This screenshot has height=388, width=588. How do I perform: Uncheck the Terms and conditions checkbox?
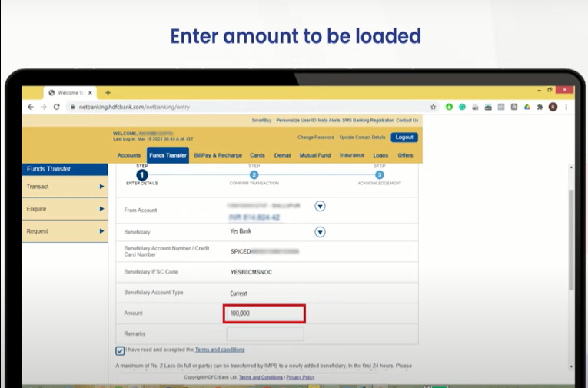click(120, 351)
